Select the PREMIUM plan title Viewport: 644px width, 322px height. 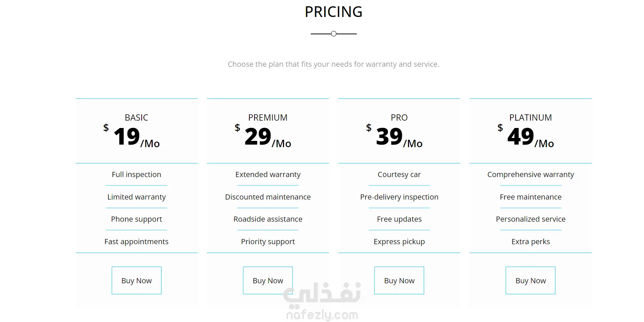pyautogui.click(x=268, y=118)
